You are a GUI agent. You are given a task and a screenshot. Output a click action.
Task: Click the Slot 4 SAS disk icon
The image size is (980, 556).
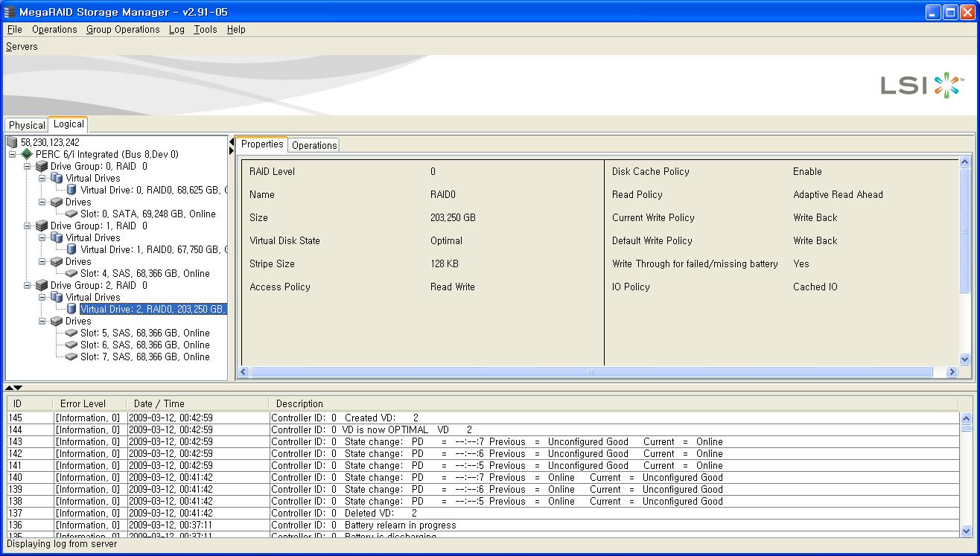pyautogui.click(x=71, y=273)
